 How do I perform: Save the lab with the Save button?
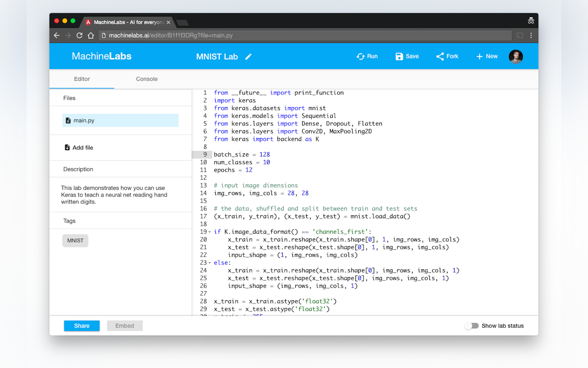407,57
